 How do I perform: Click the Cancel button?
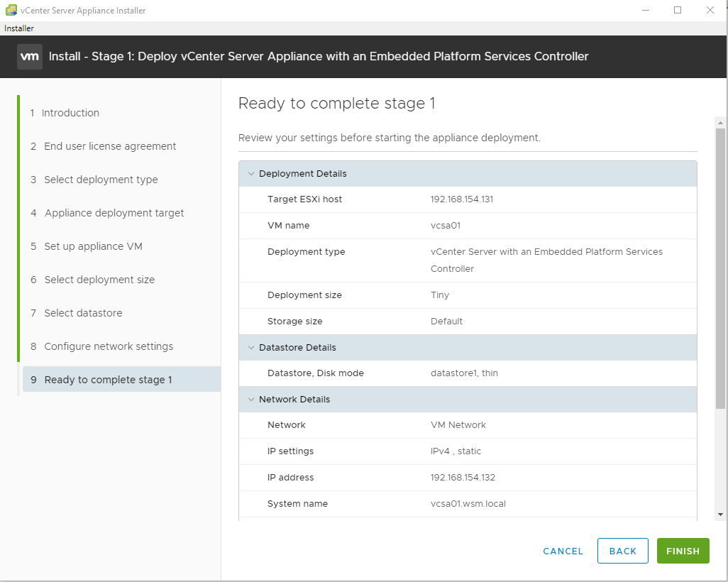563,551
